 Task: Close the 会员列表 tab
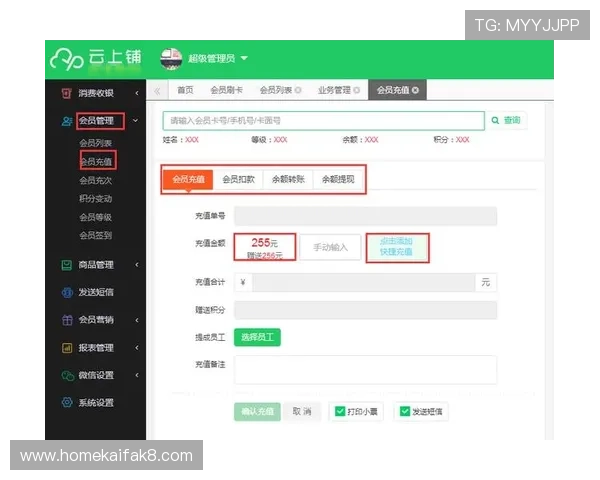tap(298, 90)
